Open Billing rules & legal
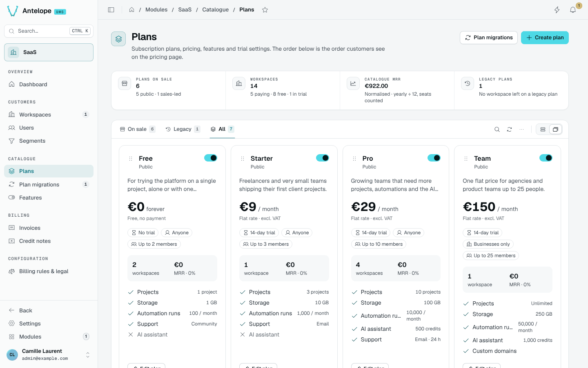This screenshot has width=588, height=368. coord(49,271)
